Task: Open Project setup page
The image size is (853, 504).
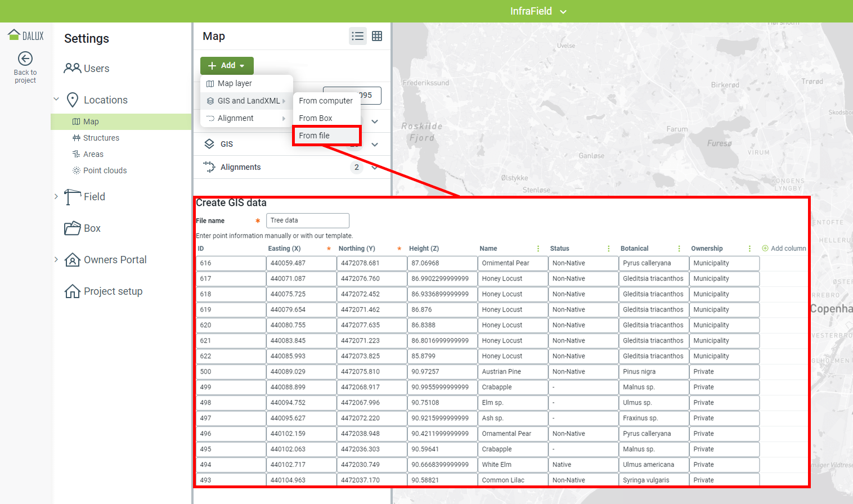Action: click(x=104, y=291)
